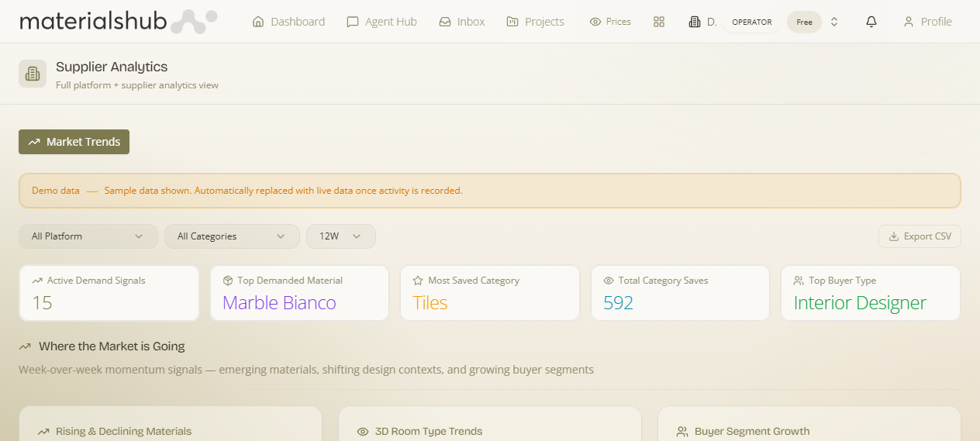Open the All Categories dropdown

coord(232,236)
